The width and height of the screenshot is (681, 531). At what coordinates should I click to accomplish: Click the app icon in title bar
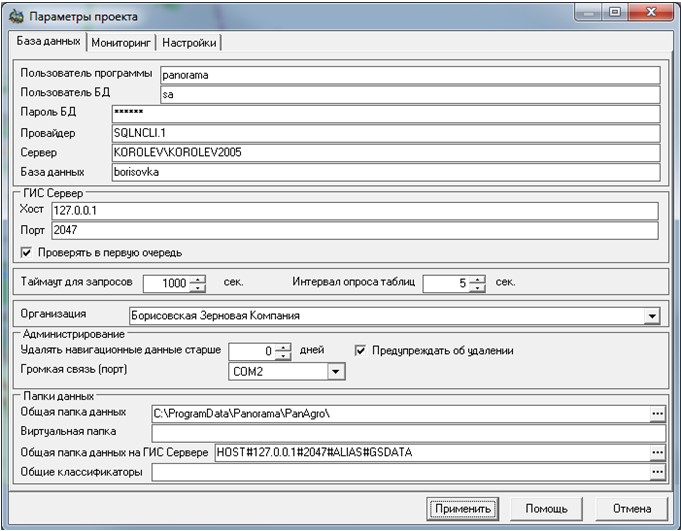[16, 16]
